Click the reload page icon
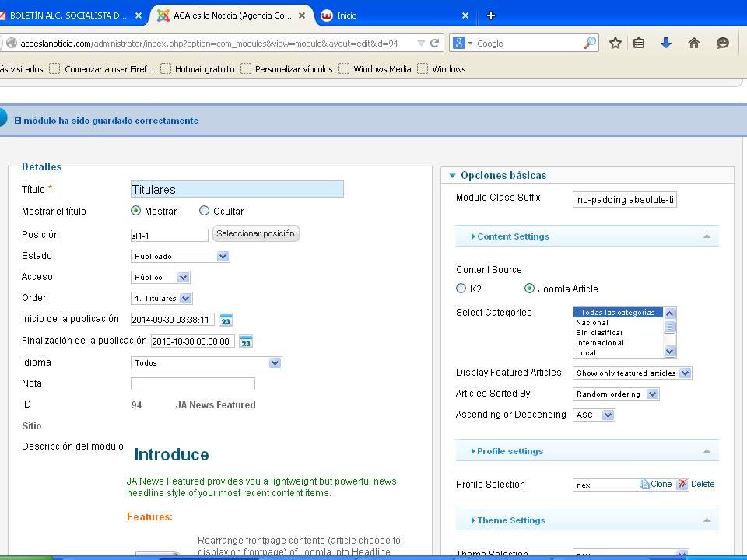Image resolution: width=747 pixels, height=560 pixels. pos(434,44)
